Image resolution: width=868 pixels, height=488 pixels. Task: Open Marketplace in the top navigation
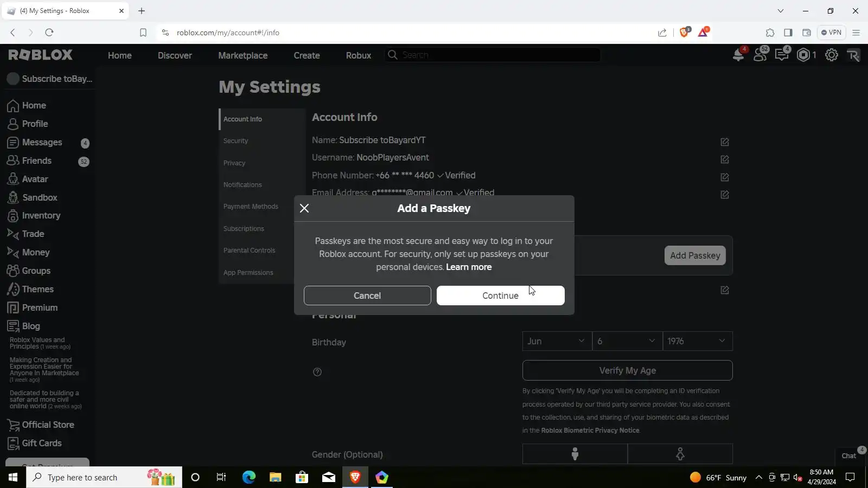point(242,55)
